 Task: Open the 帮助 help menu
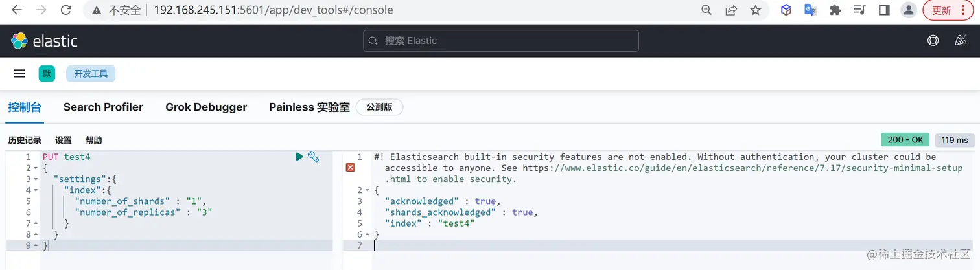[93, 141]
